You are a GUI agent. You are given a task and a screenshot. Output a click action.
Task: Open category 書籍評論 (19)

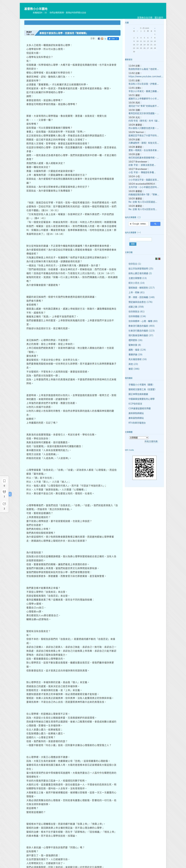coord(135,354)
